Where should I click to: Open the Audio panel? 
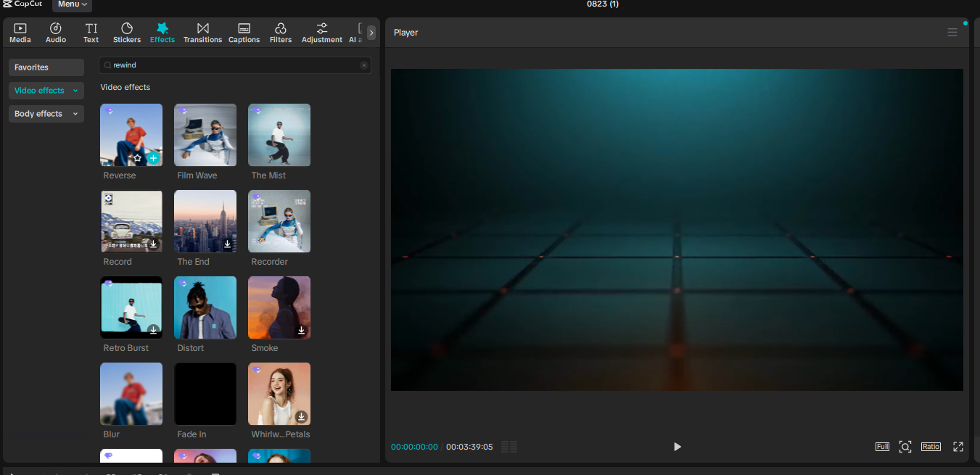coord(56,33)
